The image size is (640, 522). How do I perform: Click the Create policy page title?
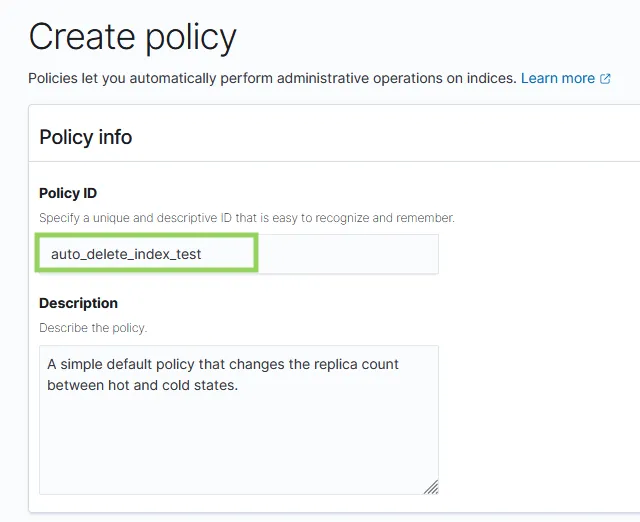coord(132,37)
